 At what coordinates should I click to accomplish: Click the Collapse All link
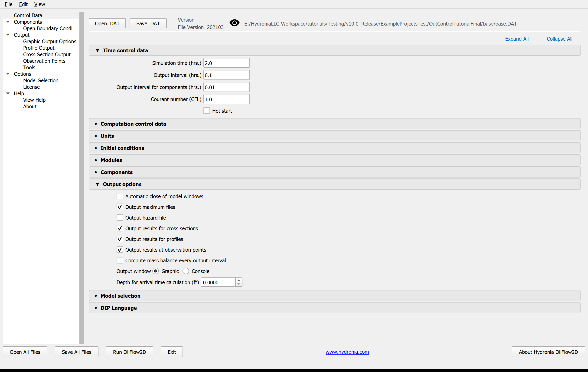coord(559,39)
